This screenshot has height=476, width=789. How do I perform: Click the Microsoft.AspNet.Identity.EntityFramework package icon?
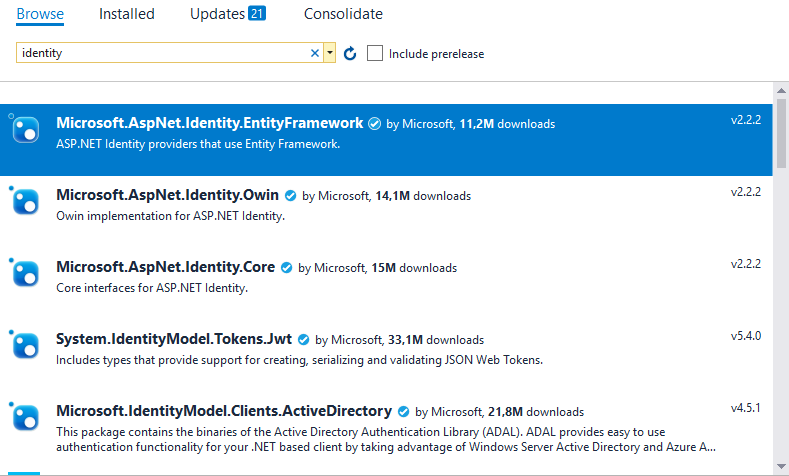coord(25,130)
